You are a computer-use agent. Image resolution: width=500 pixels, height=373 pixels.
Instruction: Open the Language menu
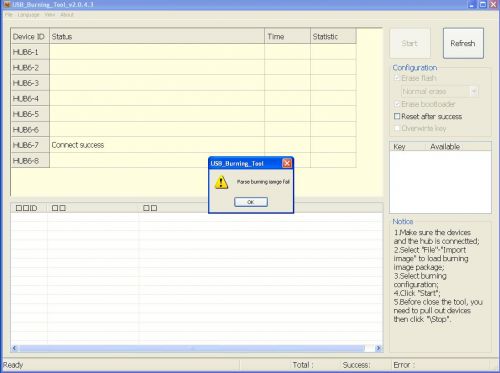coord(28,15)
